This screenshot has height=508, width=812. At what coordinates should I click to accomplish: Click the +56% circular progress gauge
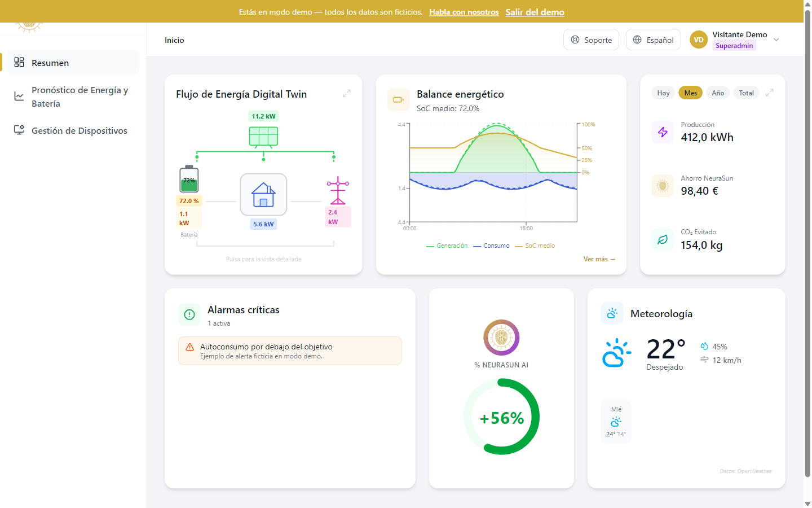point(501,417)
